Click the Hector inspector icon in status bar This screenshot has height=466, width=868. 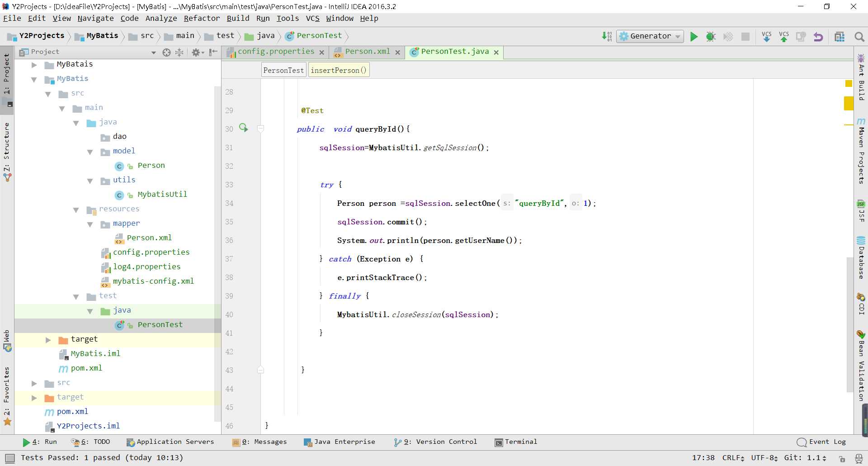tap(858, 458)
